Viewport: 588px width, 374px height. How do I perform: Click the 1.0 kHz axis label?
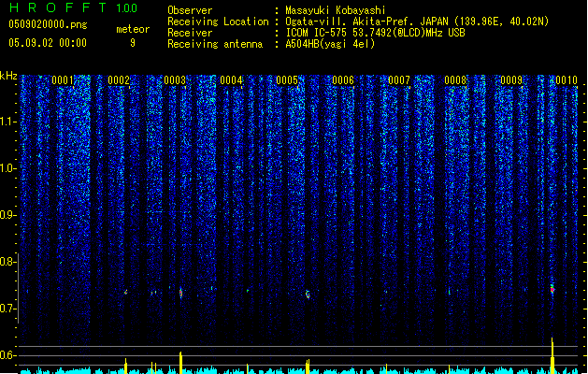[x=7, y=168]
